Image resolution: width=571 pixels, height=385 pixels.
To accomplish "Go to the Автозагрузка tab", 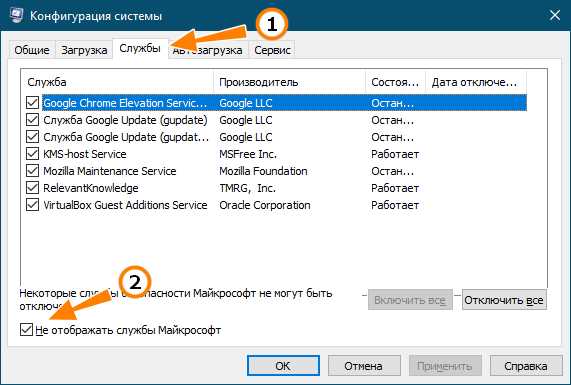I will [x=208, y=50].
